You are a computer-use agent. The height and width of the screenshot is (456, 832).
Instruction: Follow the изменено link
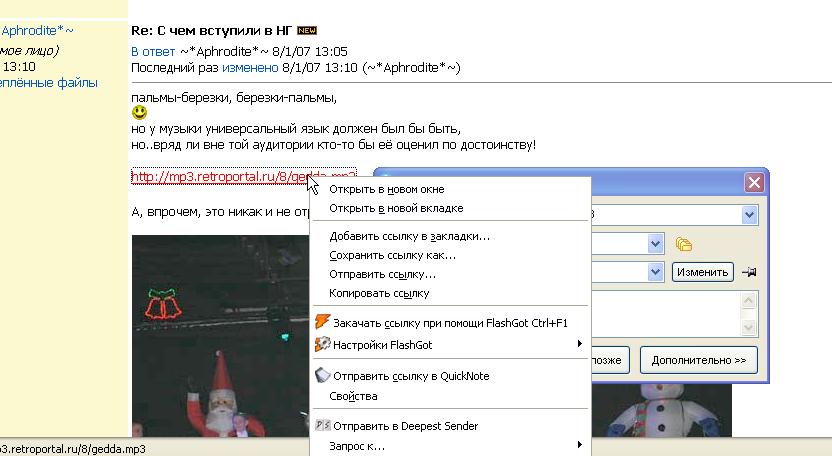point(250,67)
